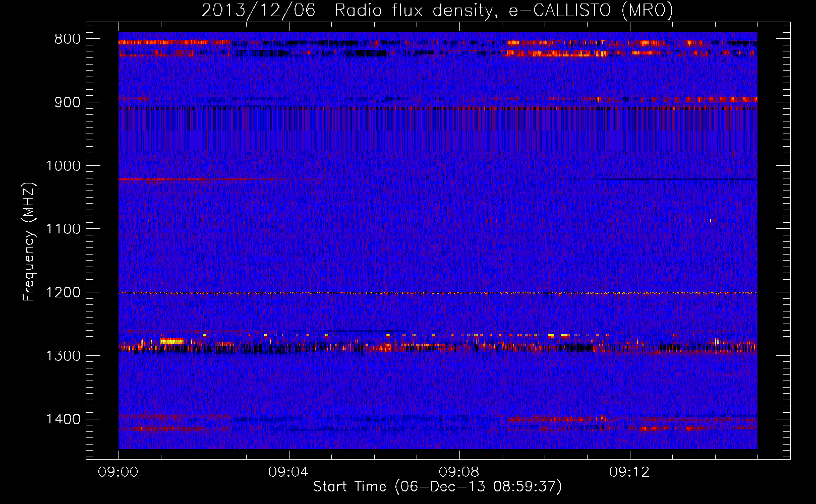
Task: Click the 09:00 time axis label
Action: point(119,472)
